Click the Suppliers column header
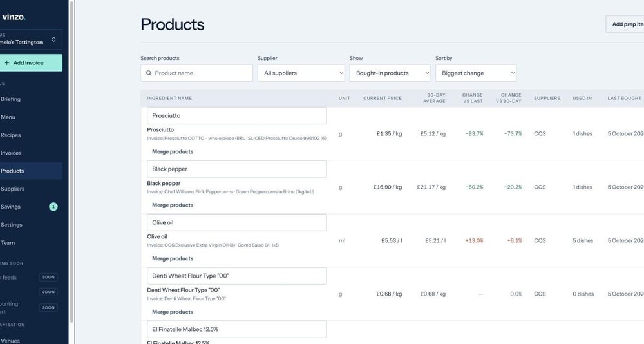644x344 pixels. (547, 98)
